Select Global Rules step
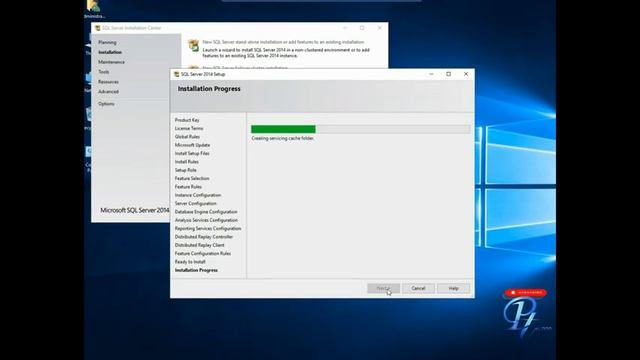Viewport: 640px width, 360px height. tap(187, 137)
